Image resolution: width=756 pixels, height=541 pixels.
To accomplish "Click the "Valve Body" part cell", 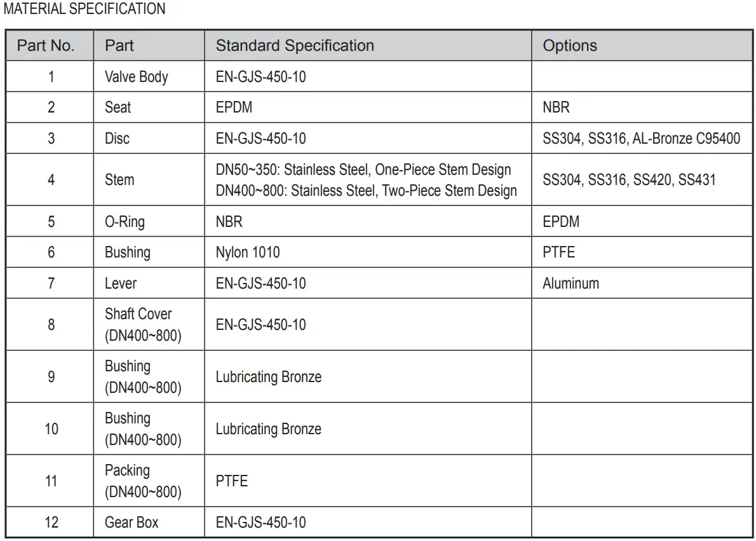I will point(136,77).
